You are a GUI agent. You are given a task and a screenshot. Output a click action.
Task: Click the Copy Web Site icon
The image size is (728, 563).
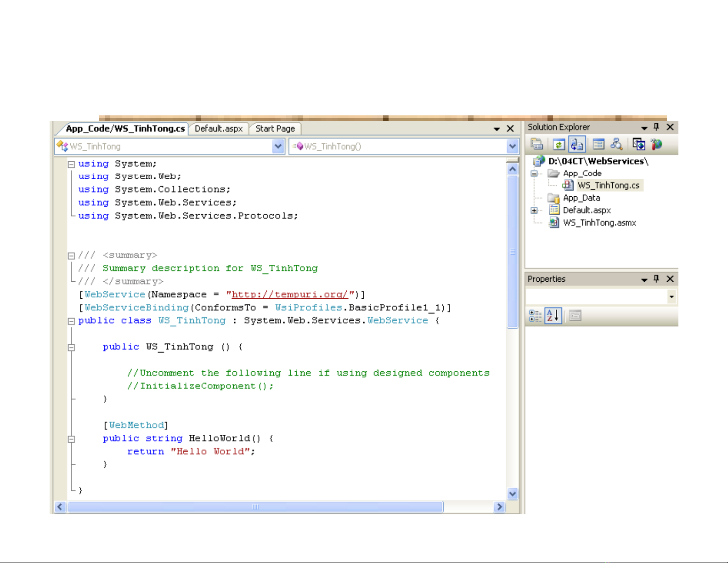pyautogui.click(x=638, y=144)
